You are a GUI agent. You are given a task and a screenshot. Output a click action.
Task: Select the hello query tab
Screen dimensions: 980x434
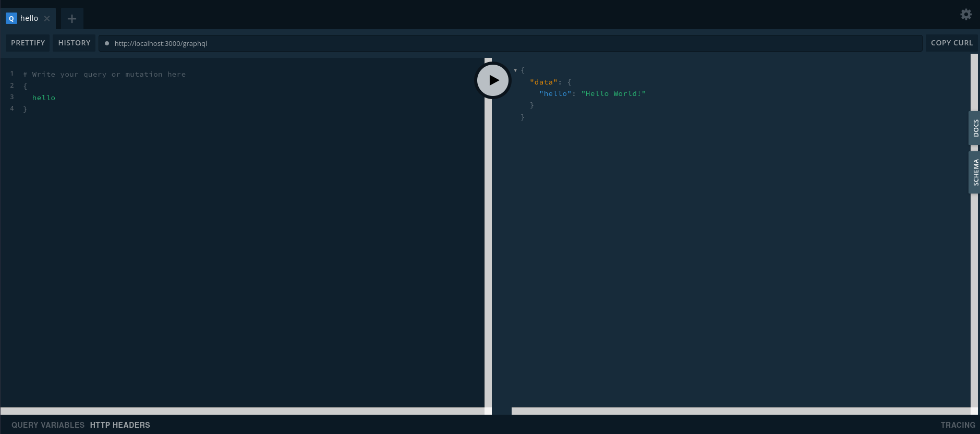coord(29,18)
